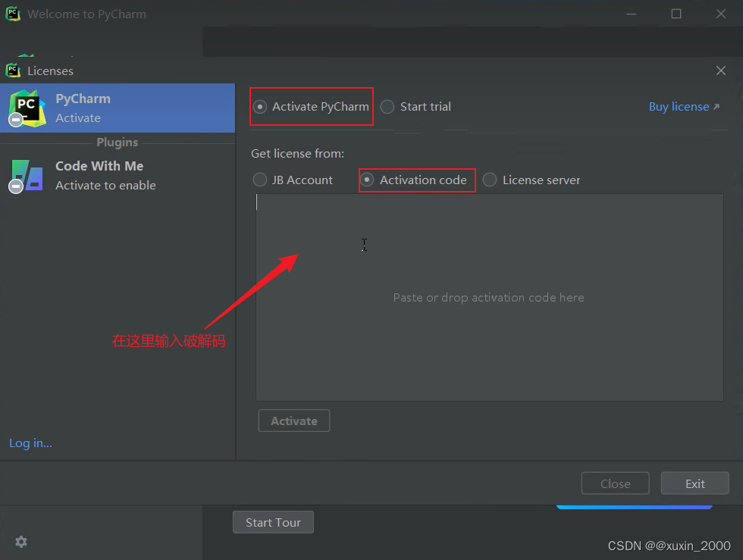The image size is (743, 560).
Task: Click the PyCharm icon in Welcome title bar
Action: [x=13, y=14]
